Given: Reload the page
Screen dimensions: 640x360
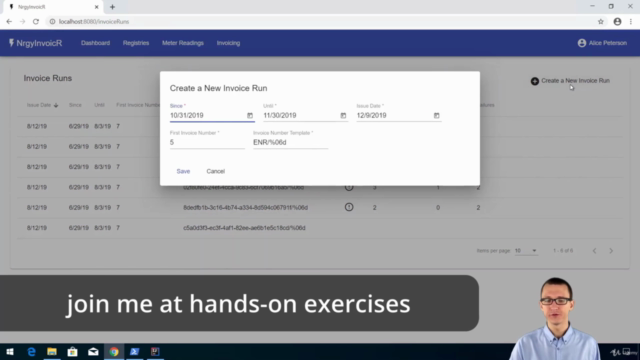Looking at the screenshot, I should (36, 22).
